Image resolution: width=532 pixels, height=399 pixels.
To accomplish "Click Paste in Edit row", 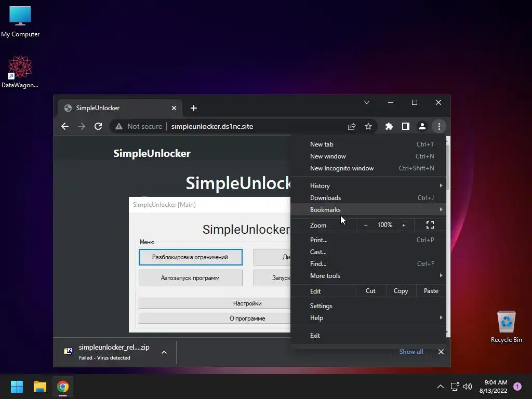I will click(x=431, y=291).
